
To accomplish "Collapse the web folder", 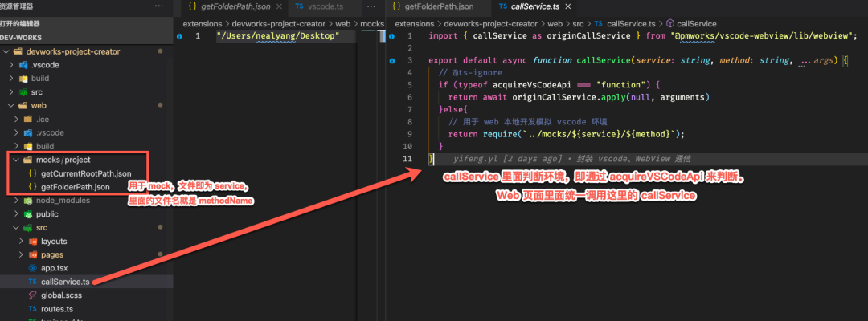I will pos(13,105).
